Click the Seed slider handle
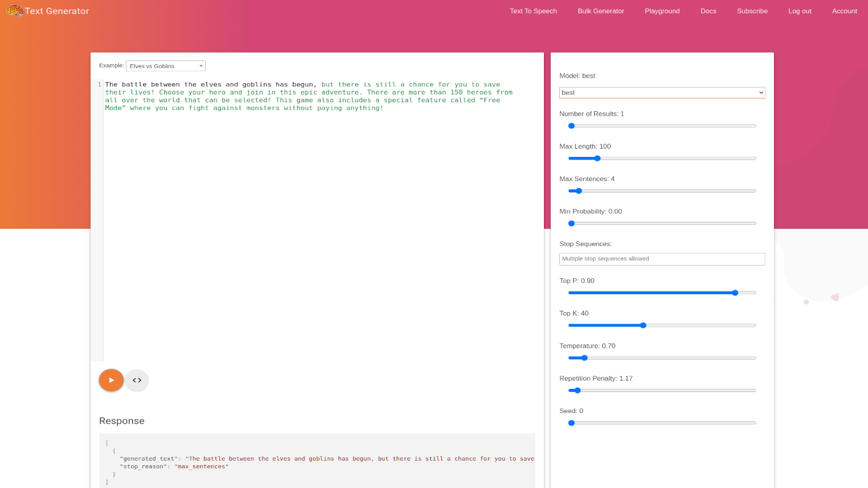868x488 pixels. click(x=571, y=423)
